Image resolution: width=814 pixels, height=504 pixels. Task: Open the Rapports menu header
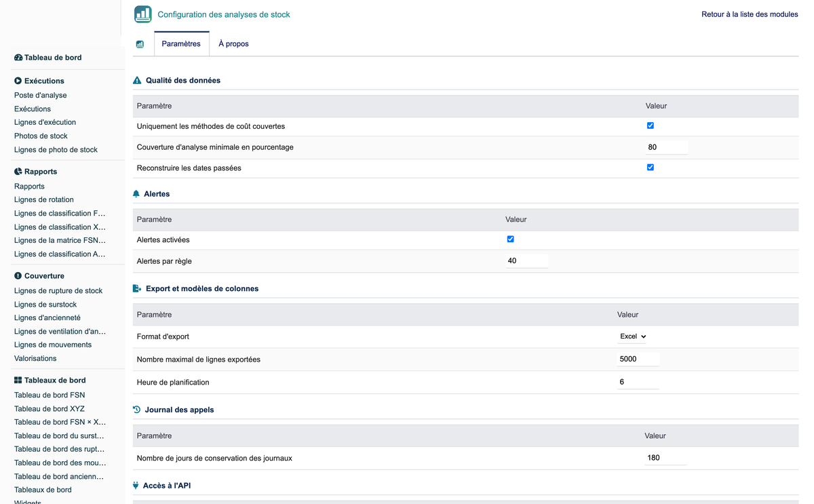(41, 172)
